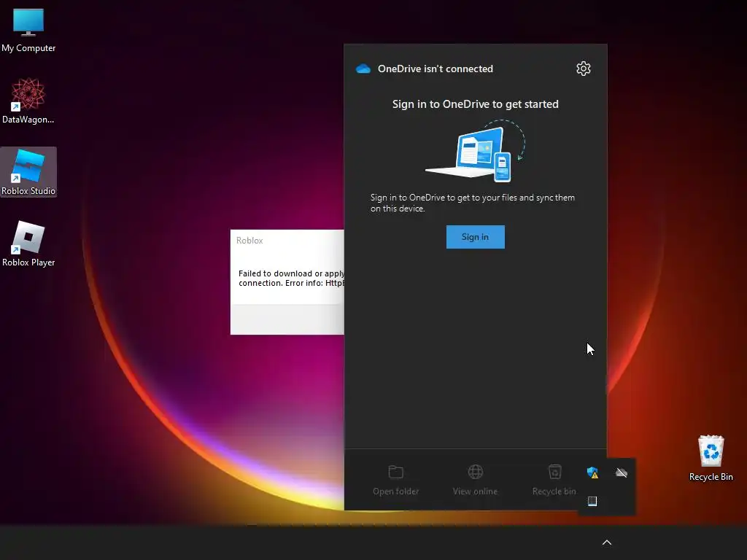Image resolution: width=747 pixels, height=560 pixels.
Task: Open OneDrive settings gear
Action: 583,69
